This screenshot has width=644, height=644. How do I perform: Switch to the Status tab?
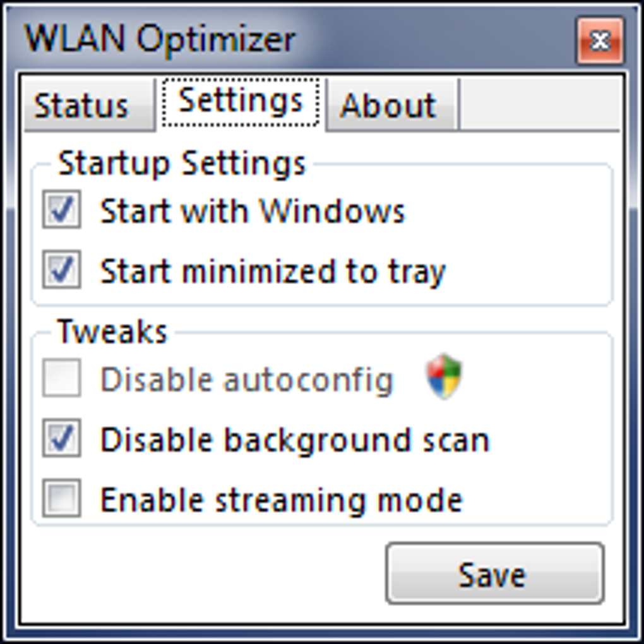coord(90,105)
